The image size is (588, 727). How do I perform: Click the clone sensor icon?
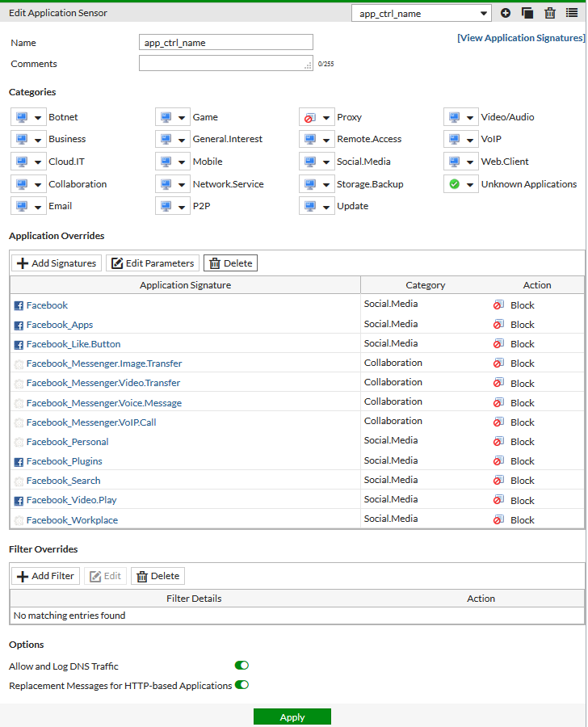(x=527, y=13)
